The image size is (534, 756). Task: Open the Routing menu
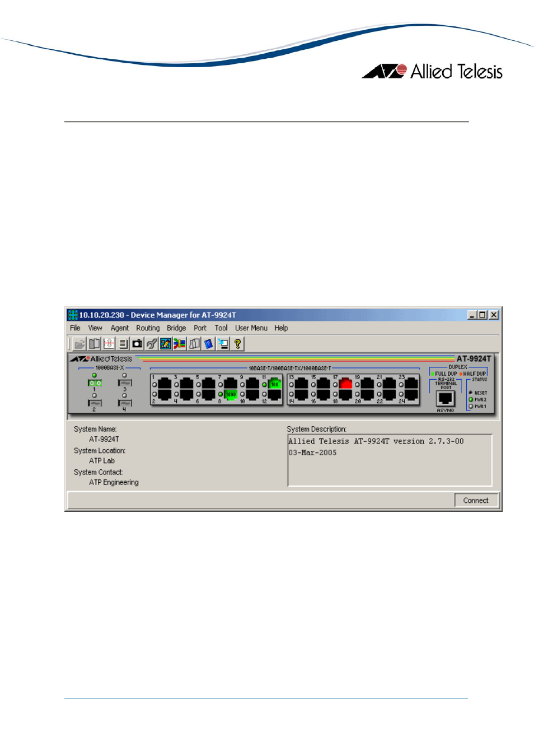[x=148, y=328]
